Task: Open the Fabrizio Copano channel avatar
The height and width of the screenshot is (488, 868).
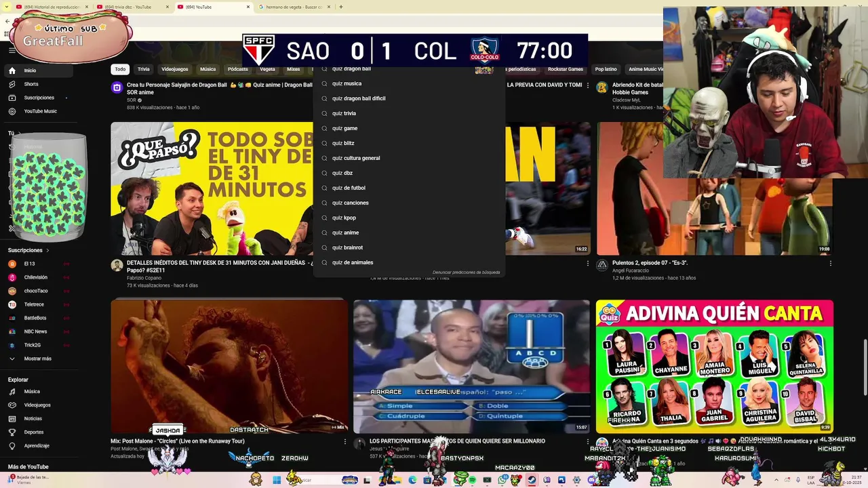Action: pos(117,265)
